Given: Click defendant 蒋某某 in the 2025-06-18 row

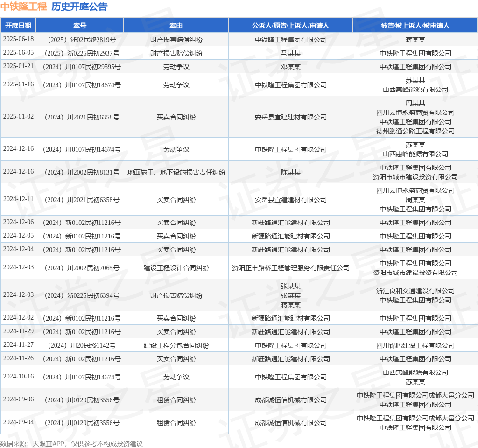Looking at the screenshot, I should [415, 40].
